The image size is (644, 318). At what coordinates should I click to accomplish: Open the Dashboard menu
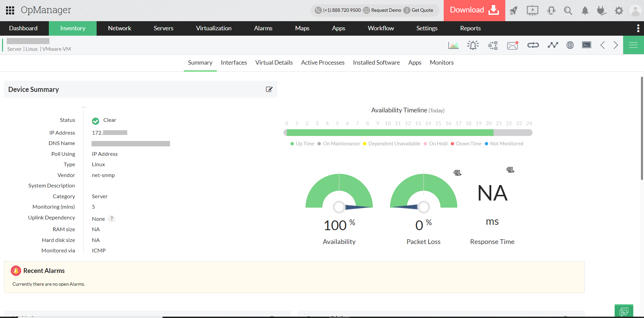23,28
